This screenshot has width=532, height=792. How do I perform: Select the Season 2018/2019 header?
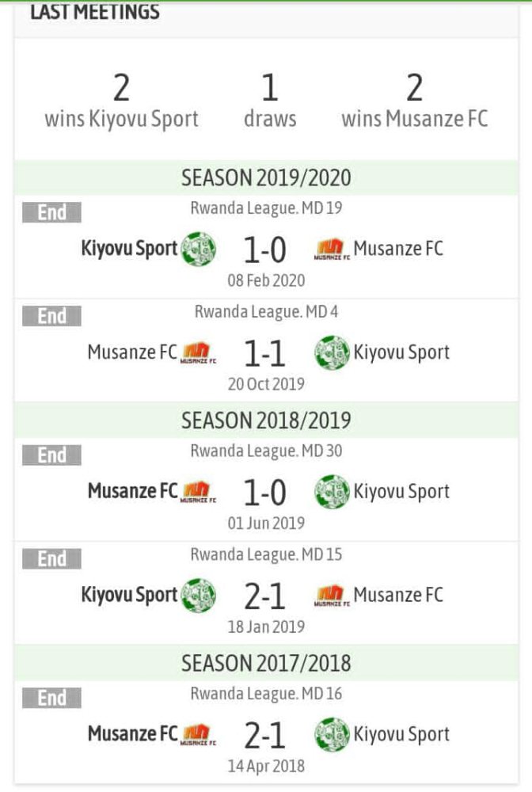(266, 420)
